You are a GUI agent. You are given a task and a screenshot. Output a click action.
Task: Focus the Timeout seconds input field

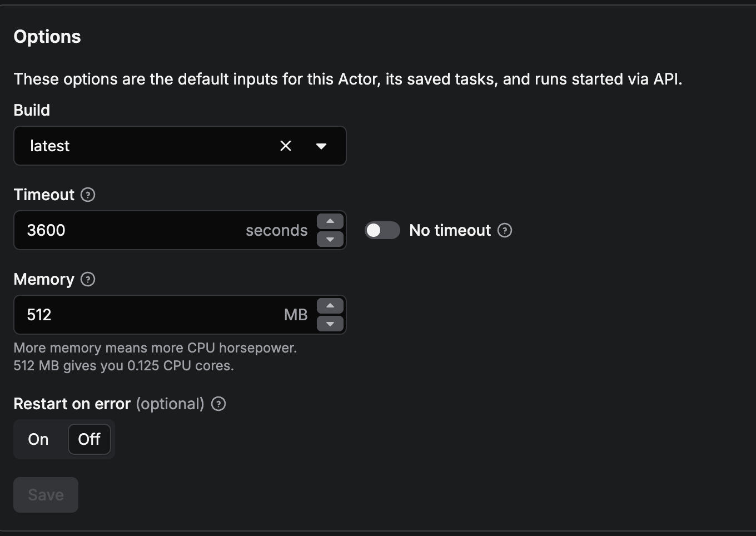click(128, 230)
